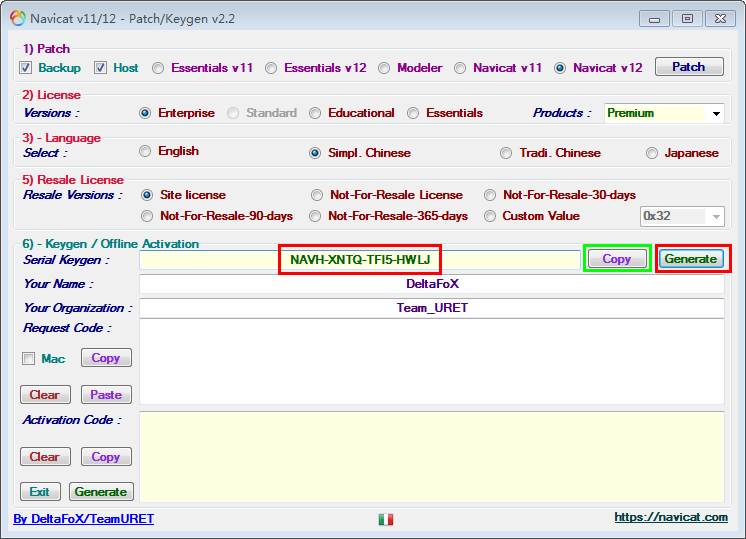Click the Your Organization field showing Team_URET
746x539 pixels.
tap(432, 308)
